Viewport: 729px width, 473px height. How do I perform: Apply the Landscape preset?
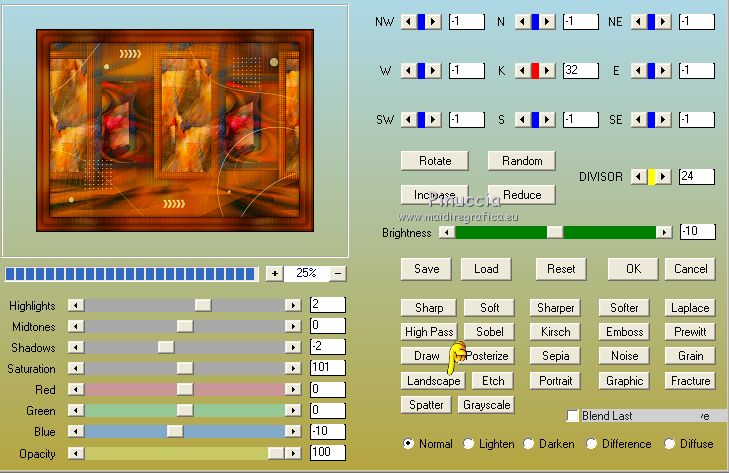pos(433,381)
